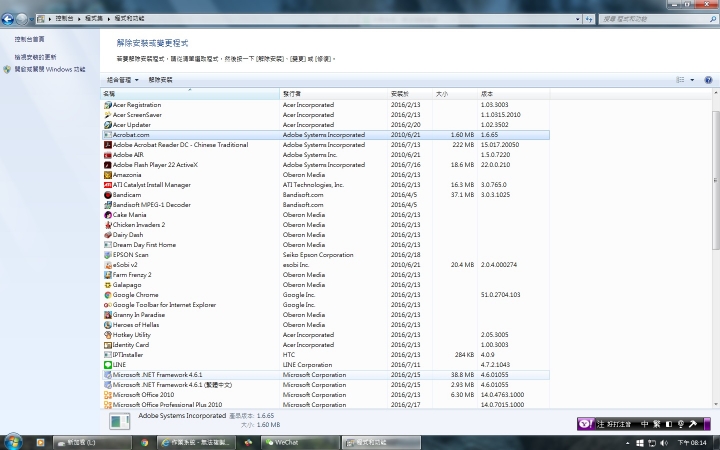Click the Hotkey Utility program icon
Image resolution: width=720 pixels, height=450 pixels.
point(108,335)
